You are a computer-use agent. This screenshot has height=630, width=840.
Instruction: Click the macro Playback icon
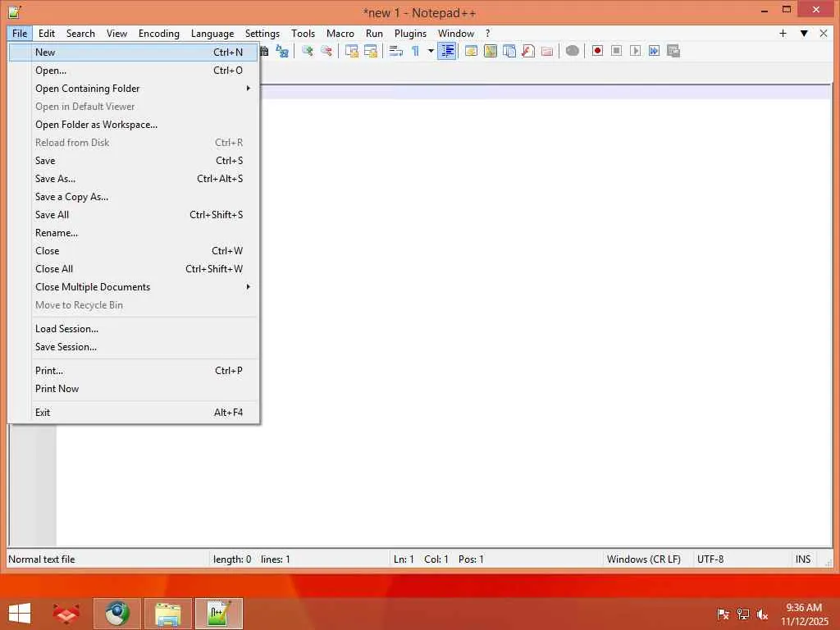click(x=636, y=51)
